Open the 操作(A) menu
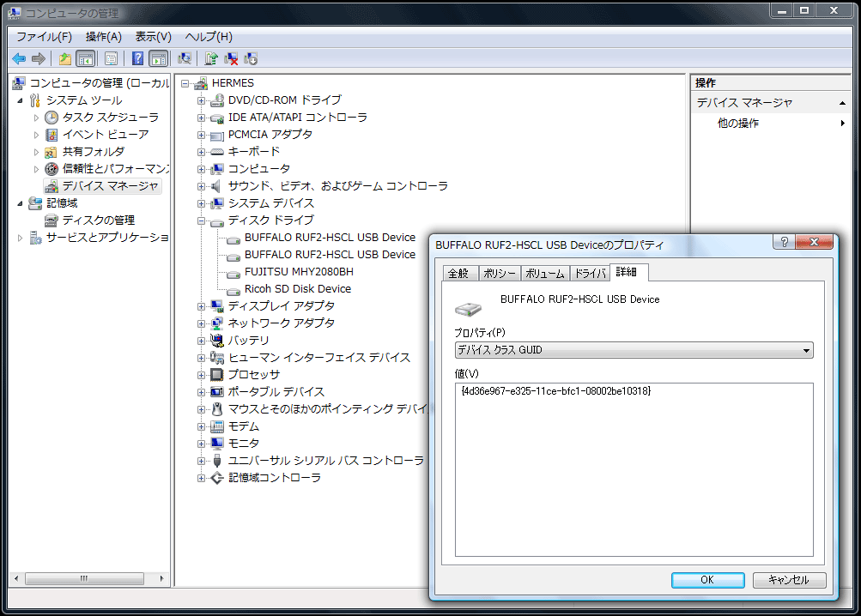 pos(103,37)
